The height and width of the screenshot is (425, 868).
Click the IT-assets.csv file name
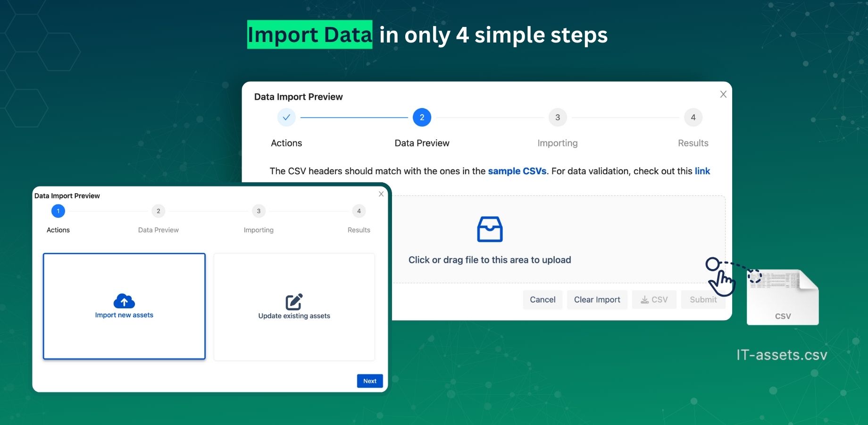pyautogui.click(x=782, y=355)
